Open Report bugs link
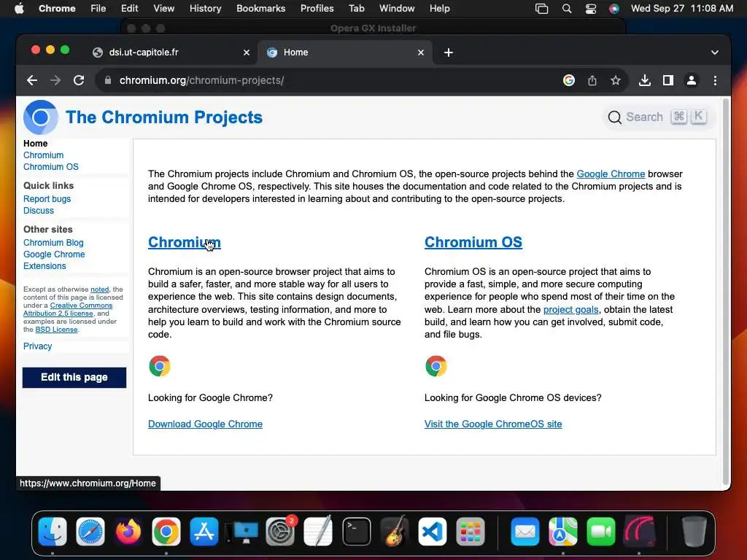The image size is (747, 560). click(x=47, y=199)
